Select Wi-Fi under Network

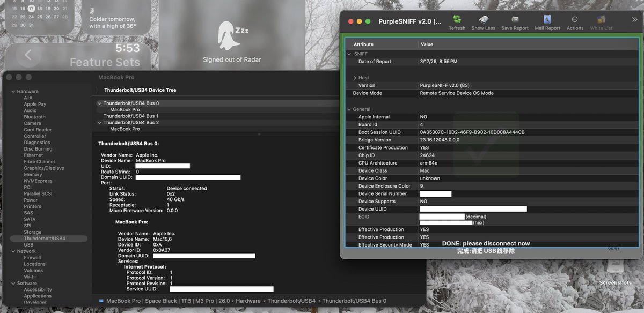coord(30,277)
